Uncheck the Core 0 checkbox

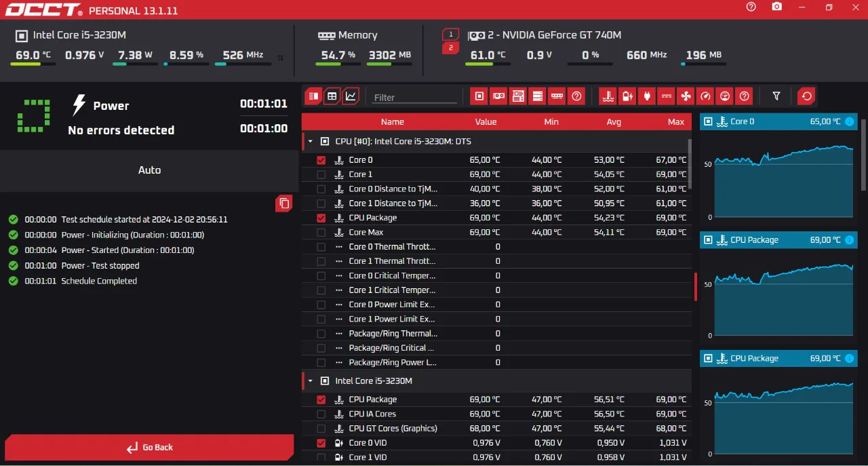pyautogui.click(x=321, y=160)
